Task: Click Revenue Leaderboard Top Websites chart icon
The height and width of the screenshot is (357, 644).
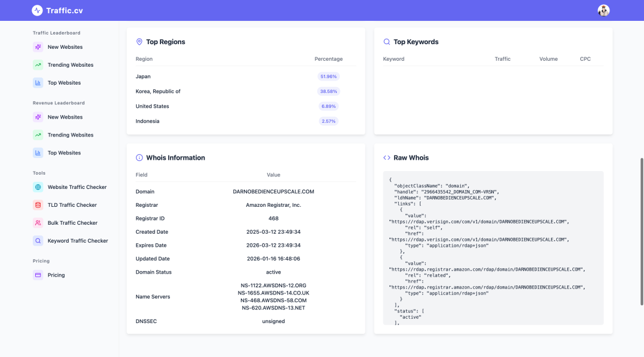Action: 38,153
